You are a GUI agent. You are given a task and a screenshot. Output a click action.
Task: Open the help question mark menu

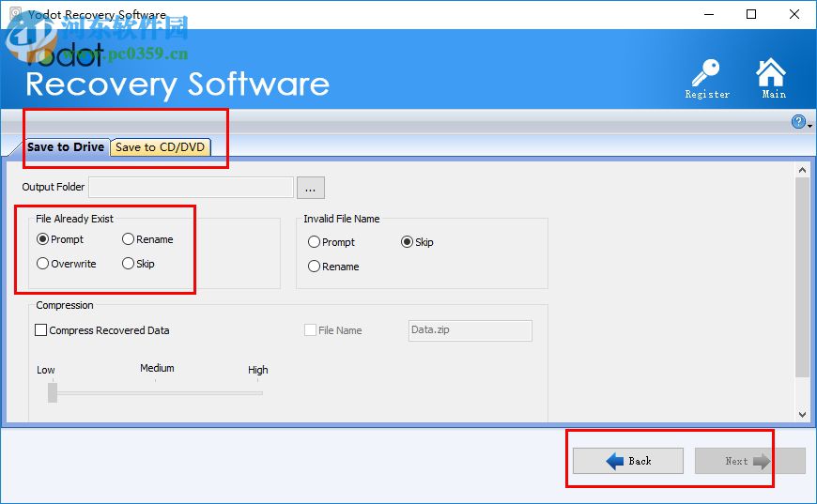point(801,122)
